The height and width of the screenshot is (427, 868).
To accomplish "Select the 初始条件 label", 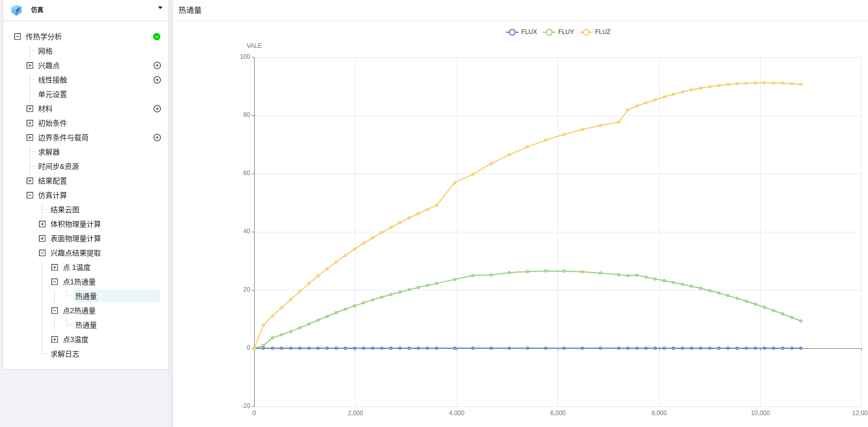I will [x=53, y=123].
